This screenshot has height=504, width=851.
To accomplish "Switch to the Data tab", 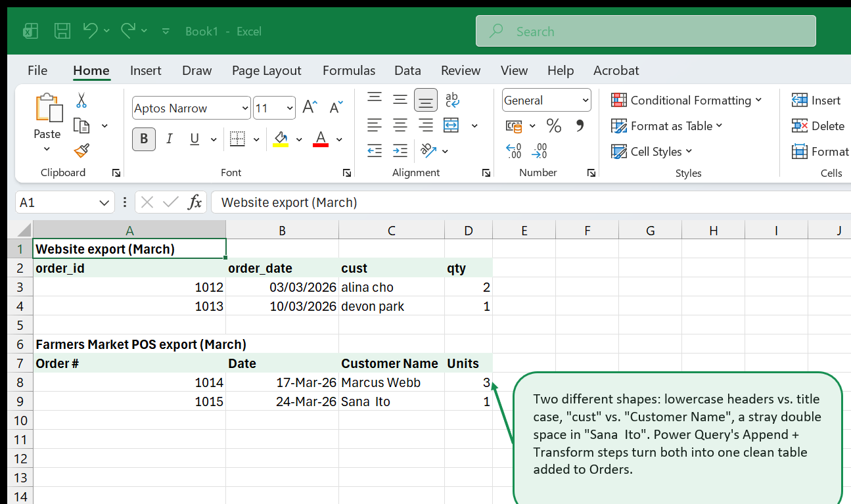I will (407, 70).
